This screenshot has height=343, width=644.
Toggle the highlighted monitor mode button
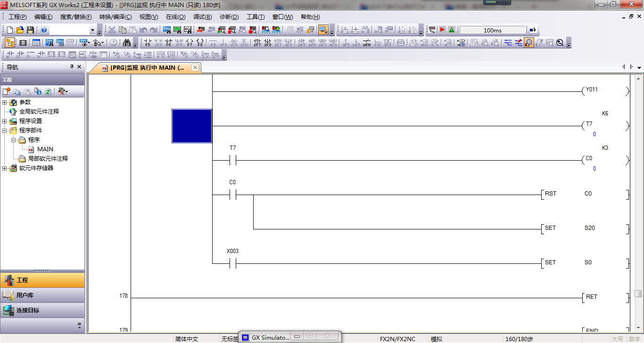[x=323, y=30]
